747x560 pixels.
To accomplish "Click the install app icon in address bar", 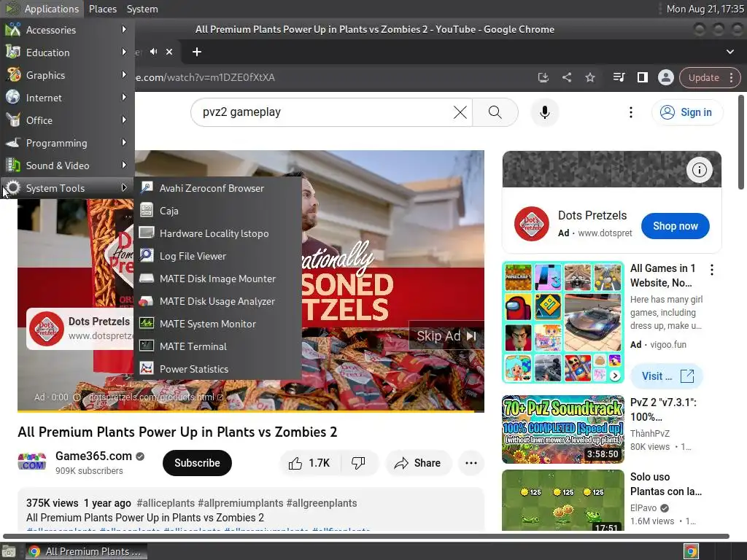I will pos(543,77).
